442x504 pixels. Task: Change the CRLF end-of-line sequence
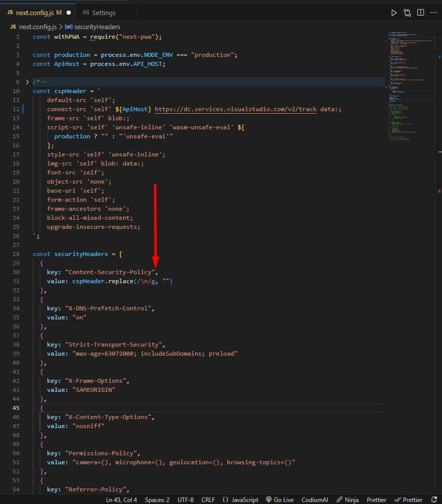(x=207, y=499)
